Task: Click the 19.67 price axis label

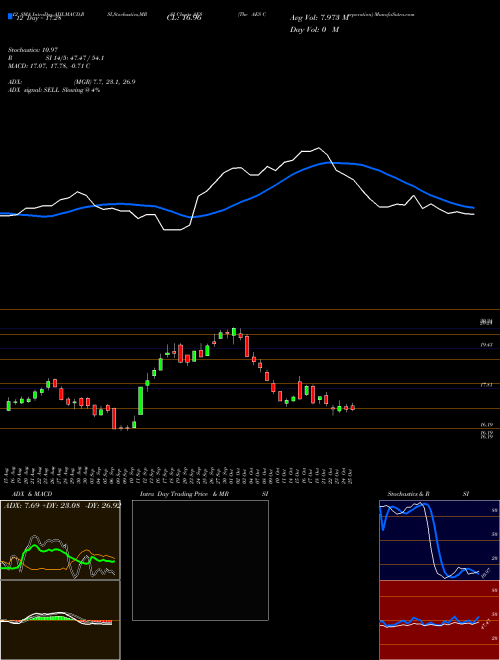Action: tap(487, 345)
